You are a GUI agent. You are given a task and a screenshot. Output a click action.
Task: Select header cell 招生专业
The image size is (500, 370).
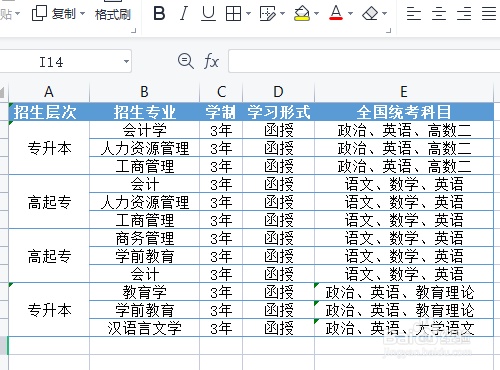tap(144, 112)
